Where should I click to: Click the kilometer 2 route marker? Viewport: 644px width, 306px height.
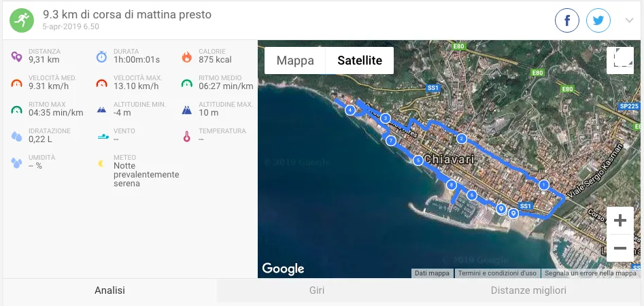coord(462,139)
